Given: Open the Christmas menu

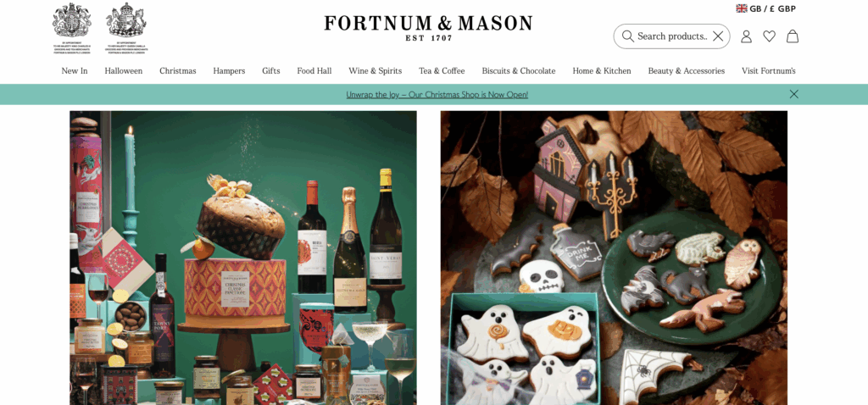Looking at the screenshot, I should tap(178, 71).
